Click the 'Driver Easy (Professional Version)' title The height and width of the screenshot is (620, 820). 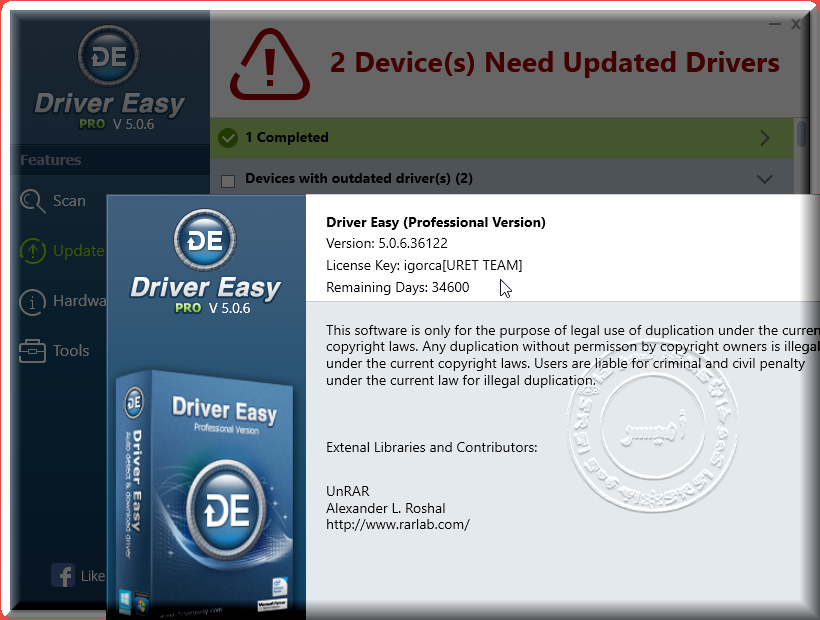[x=436, y=223]
